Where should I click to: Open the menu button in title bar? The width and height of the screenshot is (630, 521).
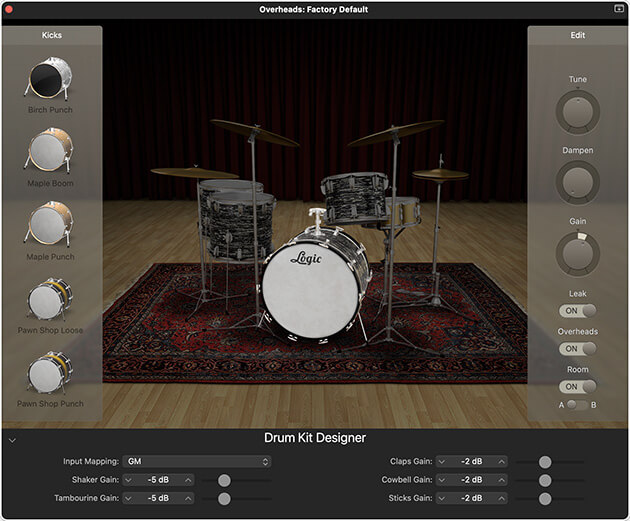619,8
